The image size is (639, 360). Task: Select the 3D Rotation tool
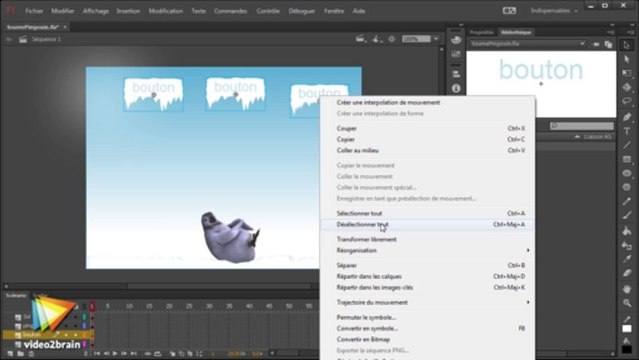[x=627, y=87]
